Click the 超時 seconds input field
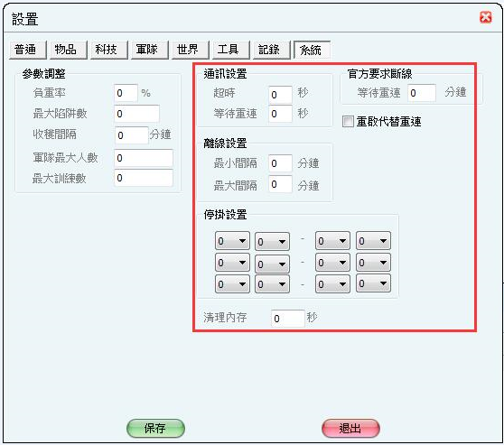 click(x=280, y=95)
